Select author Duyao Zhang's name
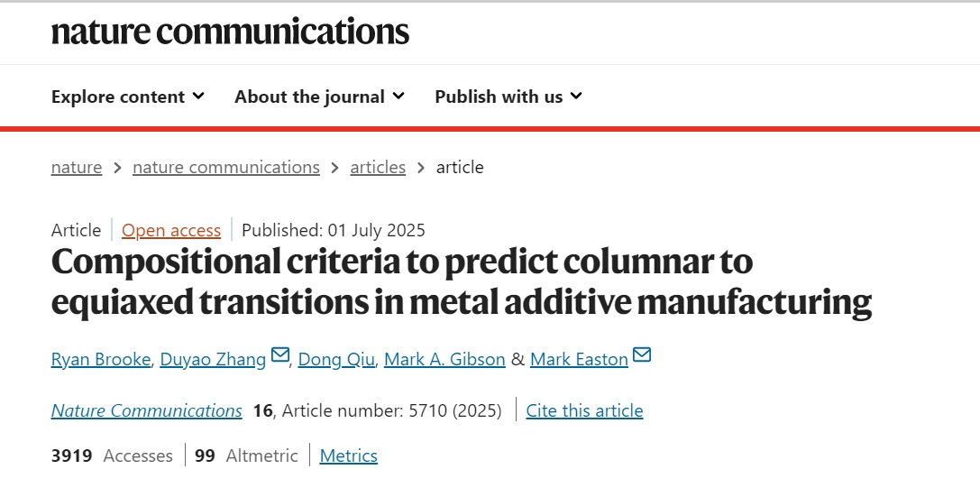Image resolution: width=980 pixels, height=497 pixels. pos(213,359)
